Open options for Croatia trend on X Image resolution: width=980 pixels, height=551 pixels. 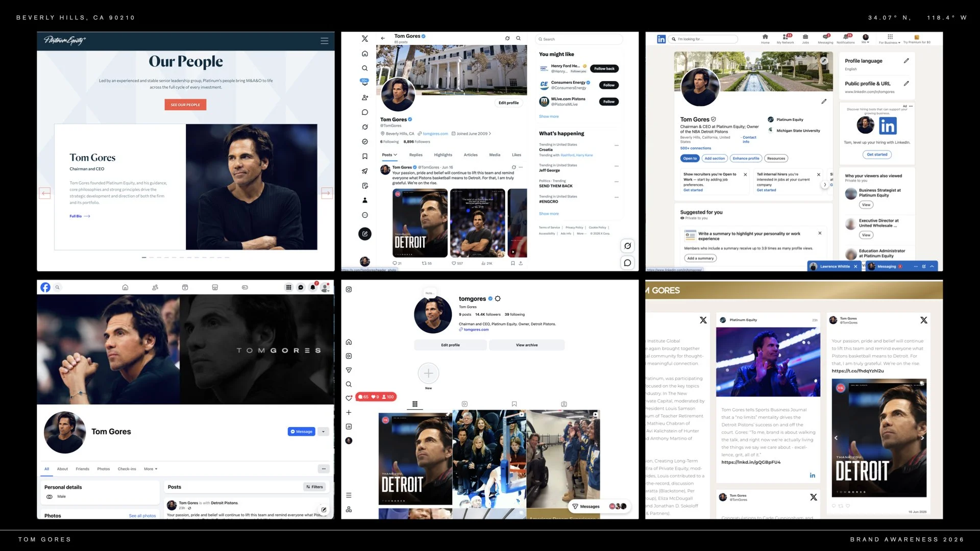(616, 145)
